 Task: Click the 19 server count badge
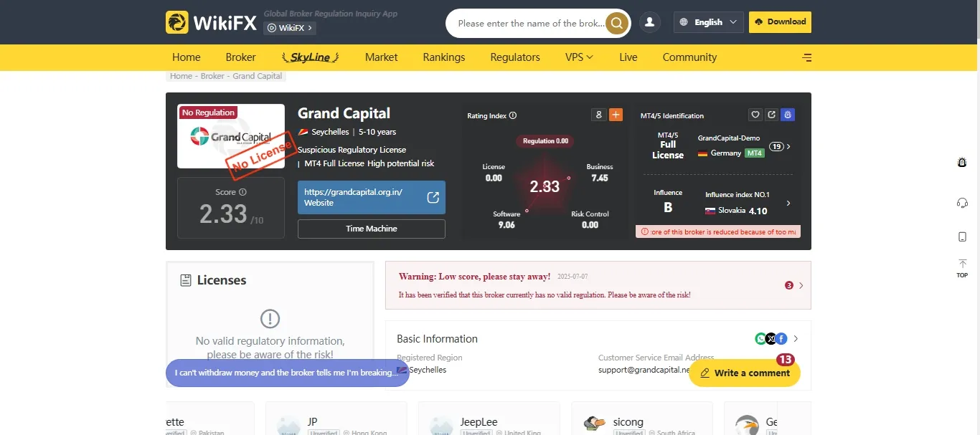tap(776, 146)
